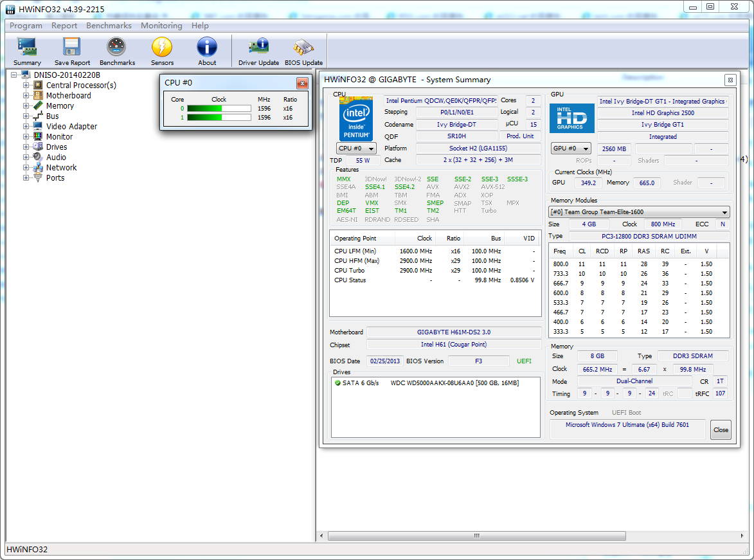Click the Prod. Unit field

(520, 136)
